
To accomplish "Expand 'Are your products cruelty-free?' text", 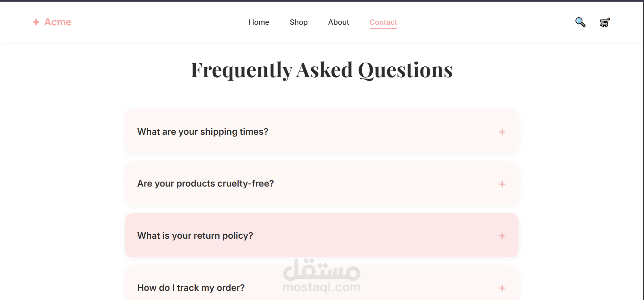I will click(x=205, y=184).
